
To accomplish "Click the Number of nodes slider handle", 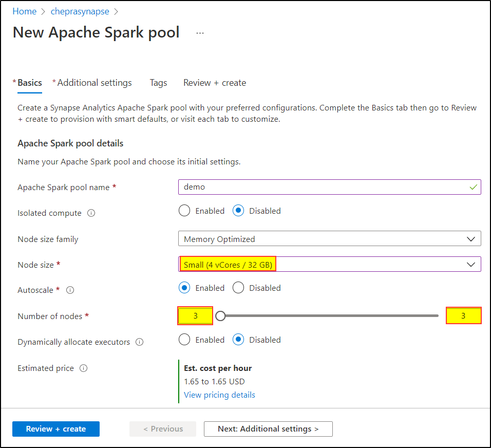I will pyautogui.click(x=220, y=316).
